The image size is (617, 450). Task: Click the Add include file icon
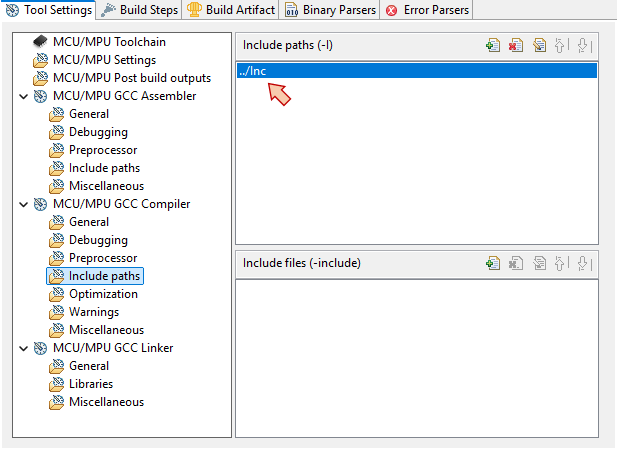[492, 263]
